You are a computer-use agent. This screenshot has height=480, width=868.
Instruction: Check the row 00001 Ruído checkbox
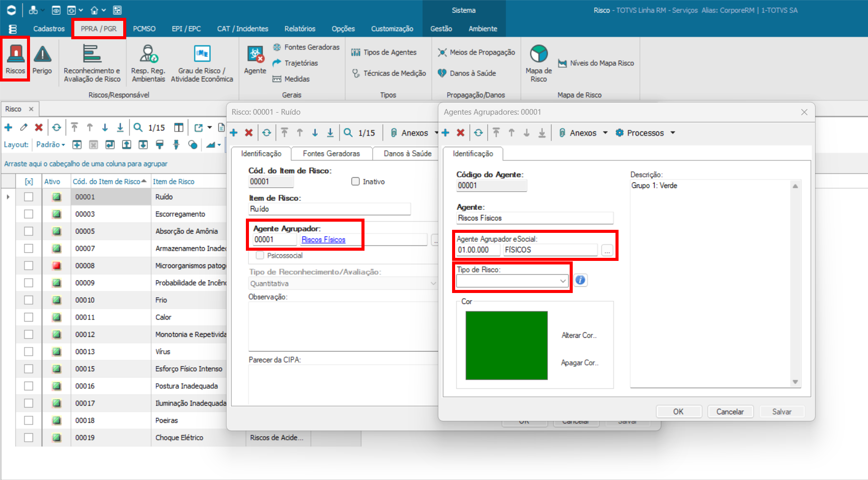29,197
